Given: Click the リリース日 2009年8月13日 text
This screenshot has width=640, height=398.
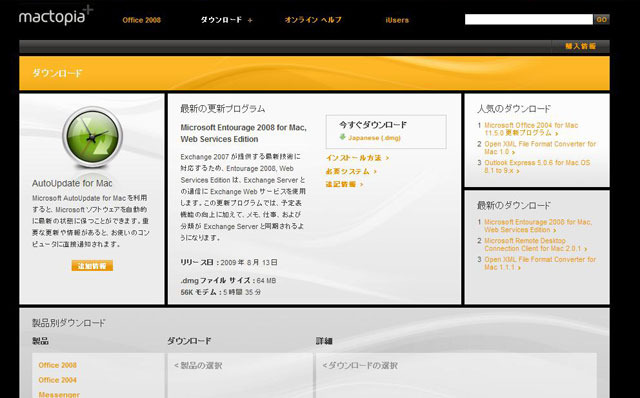Looking at the screenshot, I should [229, 262].
